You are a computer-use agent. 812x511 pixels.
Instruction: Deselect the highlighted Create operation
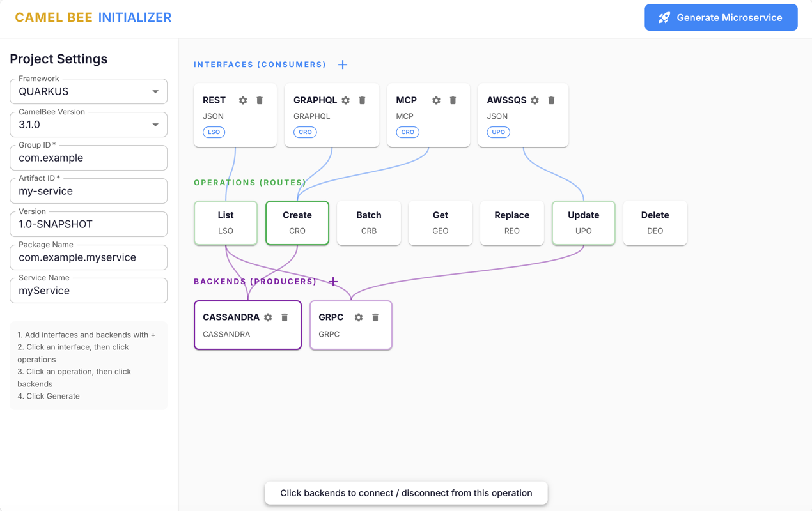pos(297,222)
